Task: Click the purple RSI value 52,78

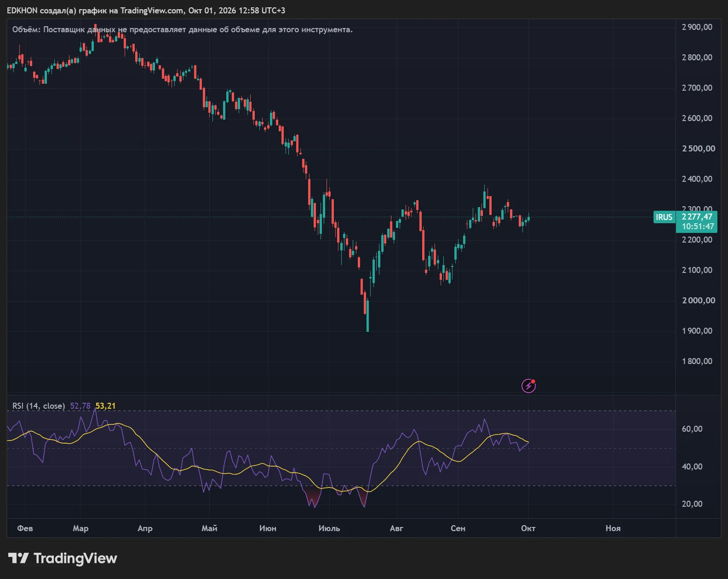Action: (80, 406)
